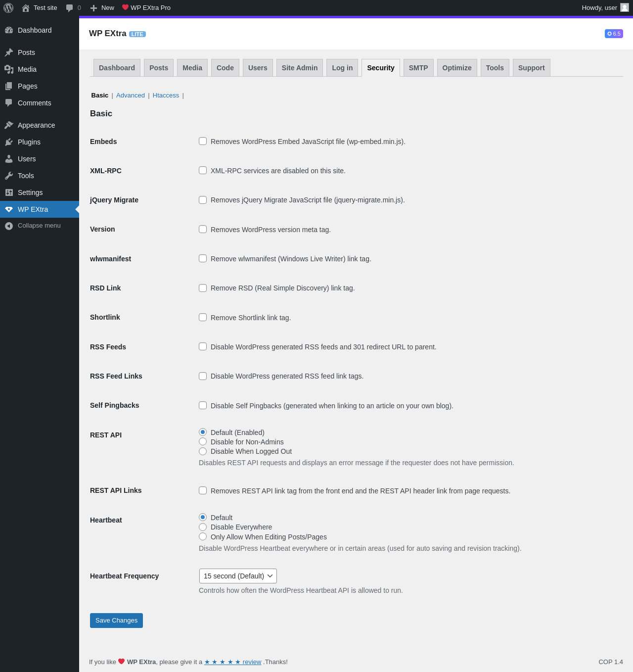Open the Advanced security sub-link
The width and height of the screenshot is (633, 672).
coord(131,96)
